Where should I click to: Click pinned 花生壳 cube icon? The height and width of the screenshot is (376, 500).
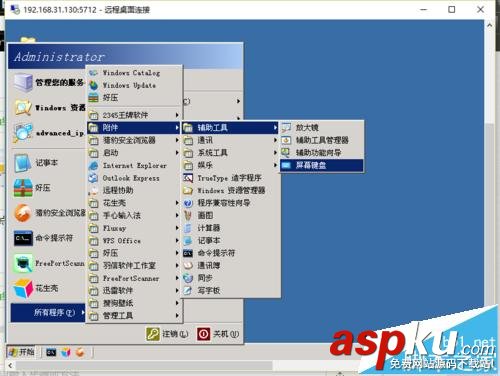(23, 288)
